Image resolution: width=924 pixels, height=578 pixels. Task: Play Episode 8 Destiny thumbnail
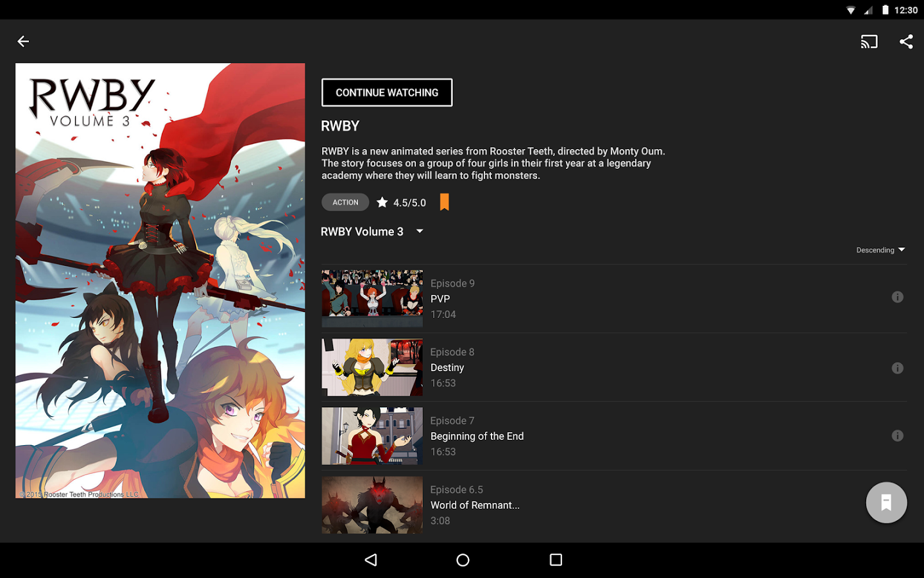point(372,367)
